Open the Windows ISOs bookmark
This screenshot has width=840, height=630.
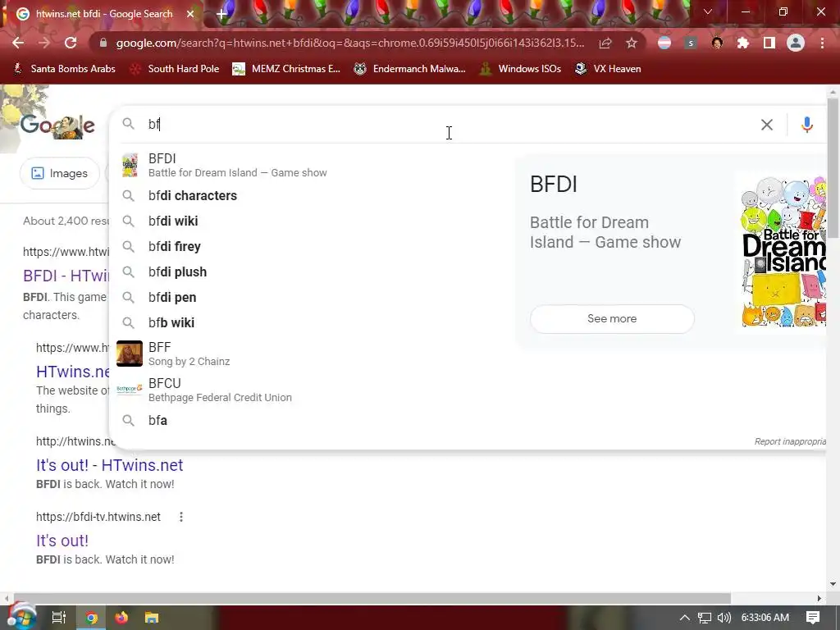(521, 69)
